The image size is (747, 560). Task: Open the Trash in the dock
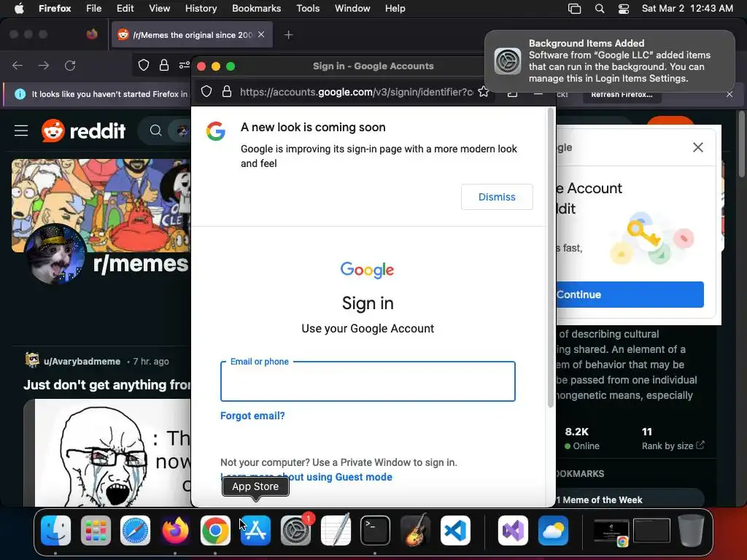click(691, 530)
